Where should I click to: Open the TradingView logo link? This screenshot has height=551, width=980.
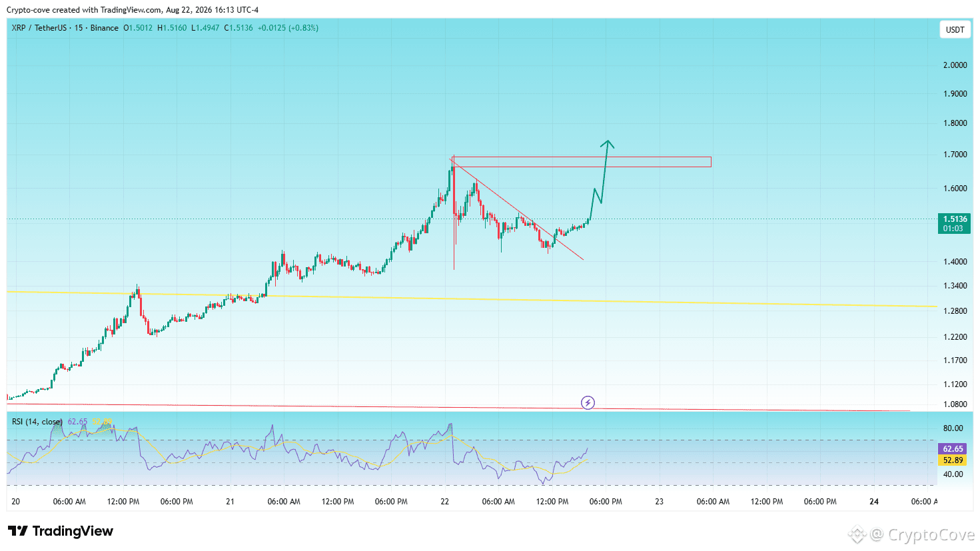[x=61, y=531]
